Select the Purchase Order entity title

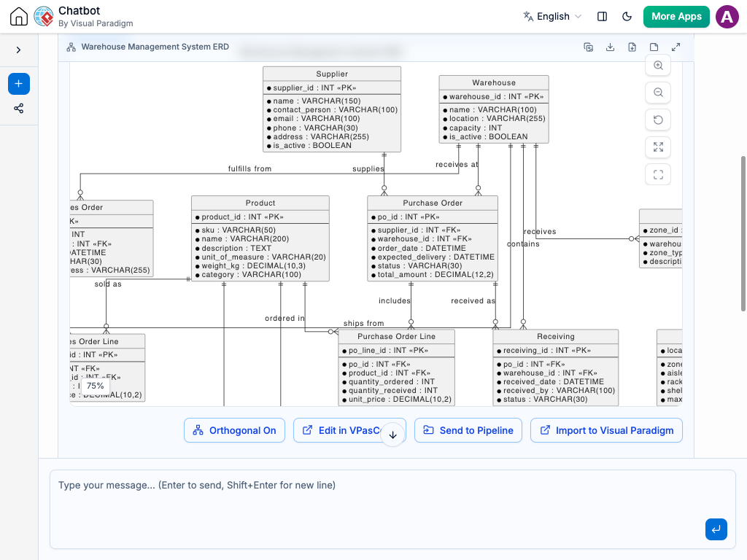pyautogui.click(x=433, y=203)
